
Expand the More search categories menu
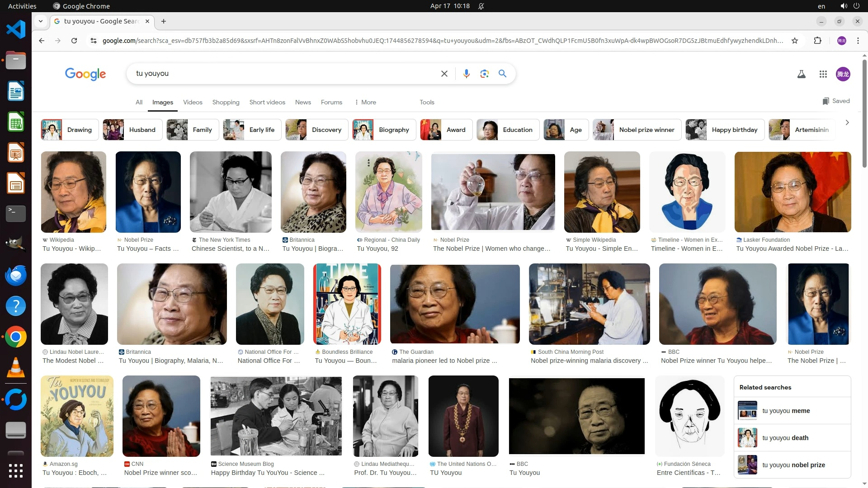click(x=365, y=102)
